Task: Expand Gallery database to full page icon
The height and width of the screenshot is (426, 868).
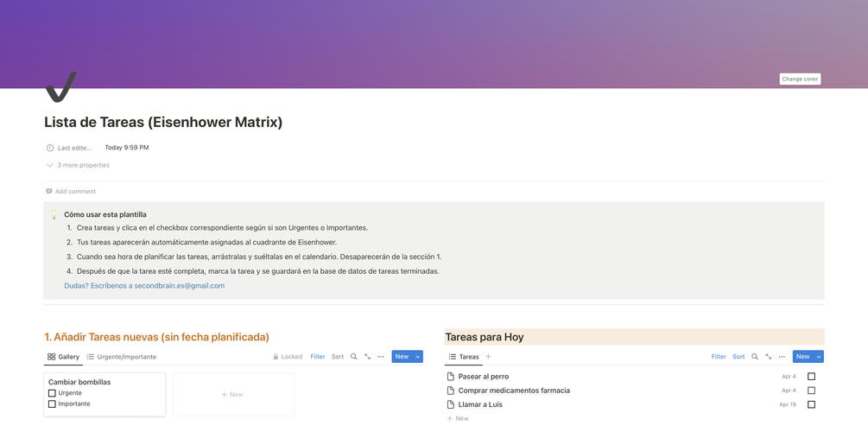Action: tap(368, 357)
